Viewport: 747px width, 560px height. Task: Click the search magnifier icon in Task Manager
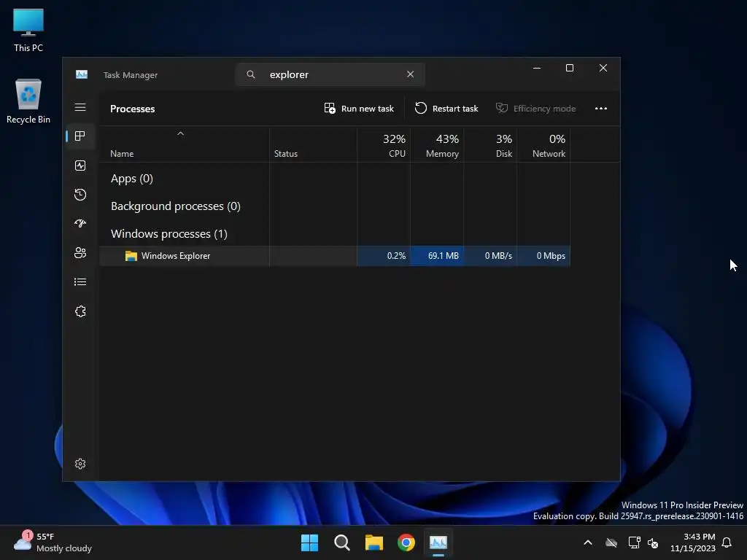[251, 74]
